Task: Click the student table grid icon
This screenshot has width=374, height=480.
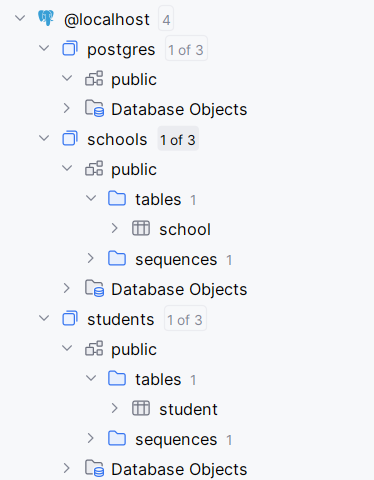Action: pos(141,408)
